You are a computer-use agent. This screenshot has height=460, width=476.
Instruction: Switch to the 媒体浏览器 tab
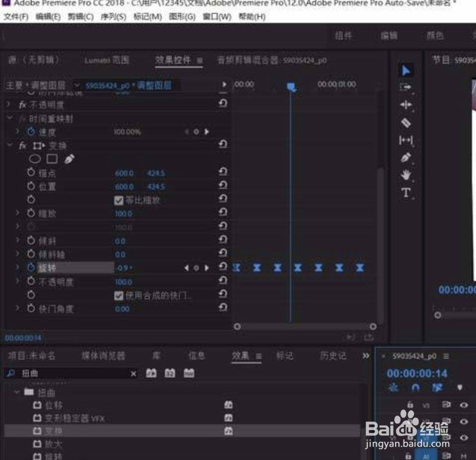(x=103, y=356)
